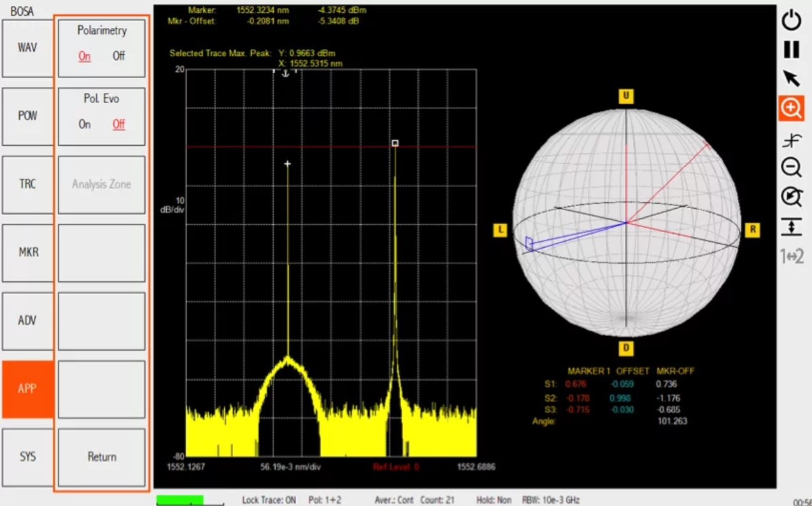This screenshot has width=812, height=506.
Task: Open the POW menu
Action: pyautogui.click(x=27, y=116)
